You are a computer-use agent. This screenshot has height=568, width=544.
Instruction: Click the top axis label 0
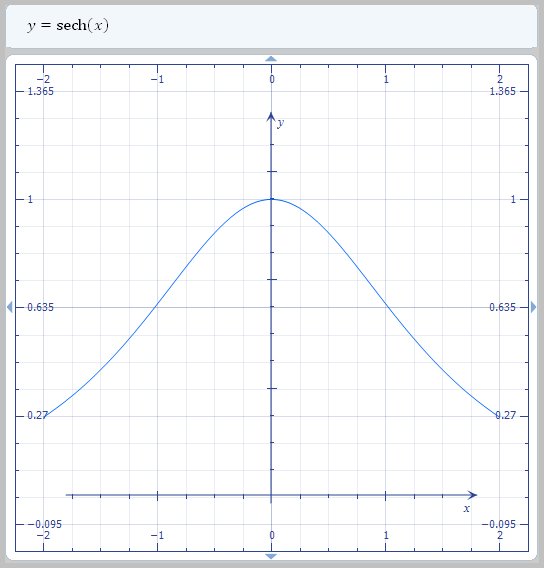point(272,79)
